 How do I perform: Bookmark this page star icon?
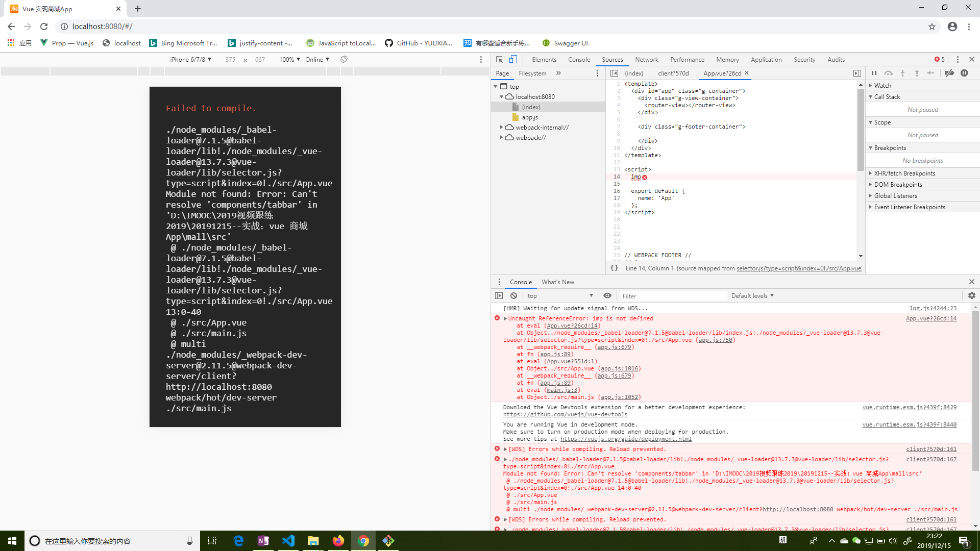point(932,27)
